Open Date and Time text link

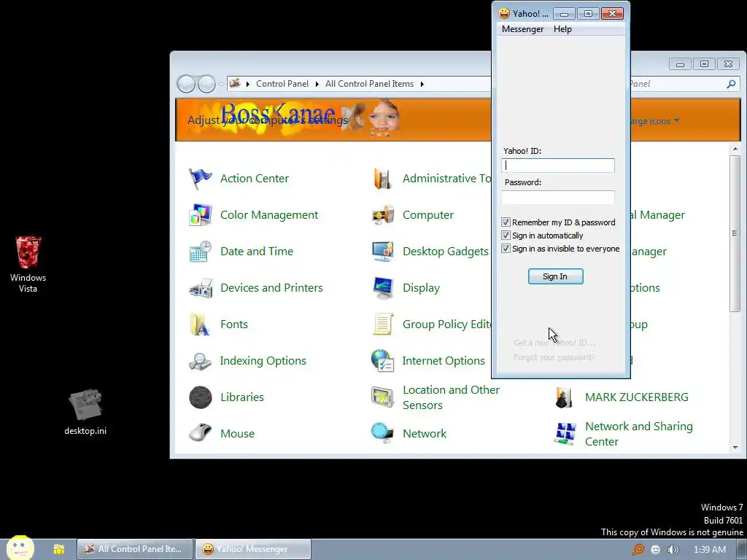pyautogui.click(x=257, y=252)
